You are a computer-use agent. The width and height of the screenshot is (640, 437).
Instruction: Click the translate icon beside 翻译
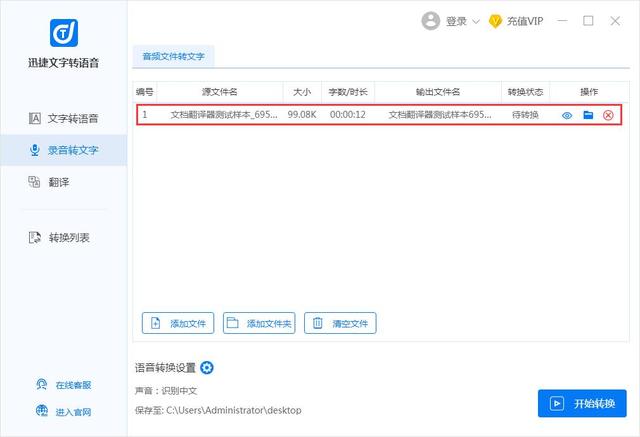[34, 182]
